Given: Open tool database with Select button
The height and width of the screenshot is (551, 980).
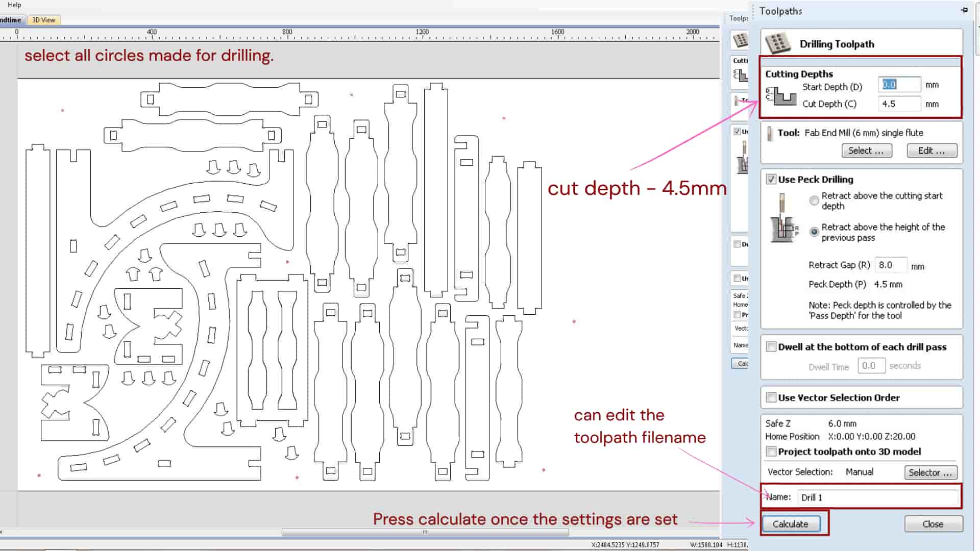Looking at the screenshot, I should point(866,151).
